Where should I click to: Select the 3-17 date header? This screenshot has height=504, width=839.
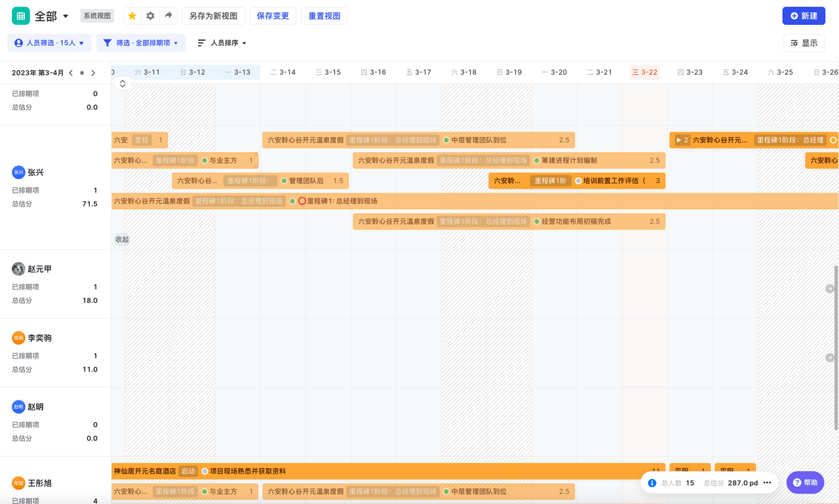coord(418,72)
